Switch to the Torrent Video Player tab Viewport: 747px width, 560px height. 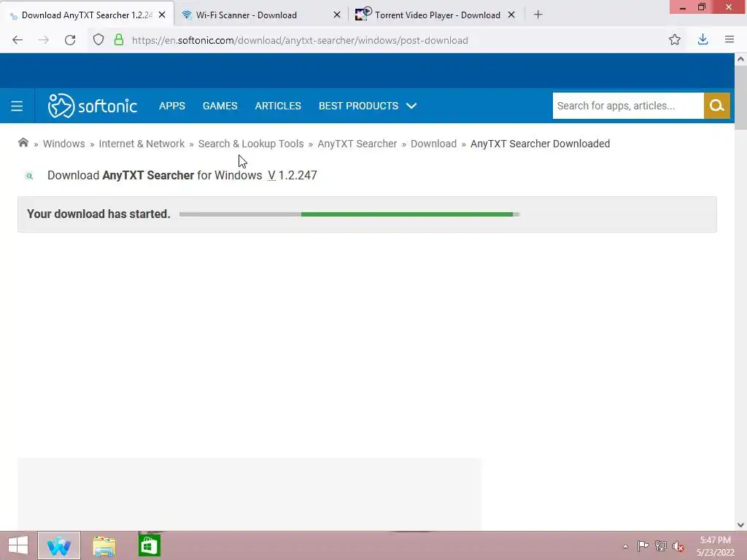coord(438,15)
